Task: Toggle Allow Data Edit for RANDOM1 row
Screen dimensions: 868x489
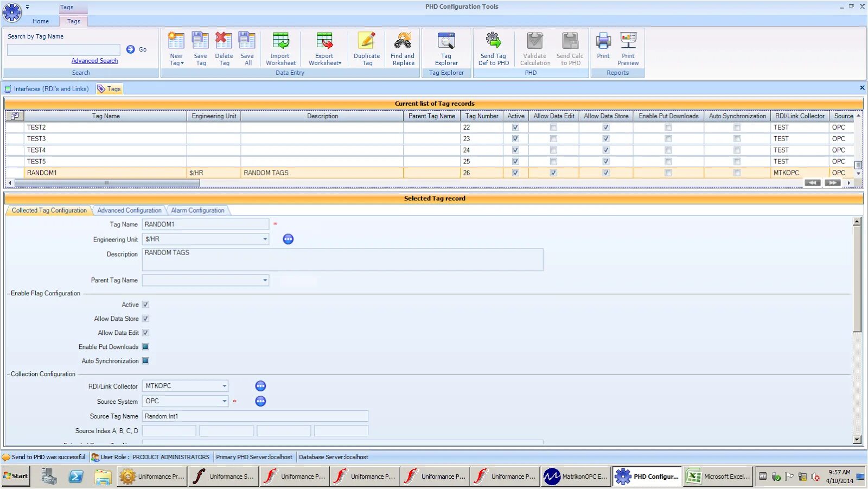Action: tap(553, 173)
